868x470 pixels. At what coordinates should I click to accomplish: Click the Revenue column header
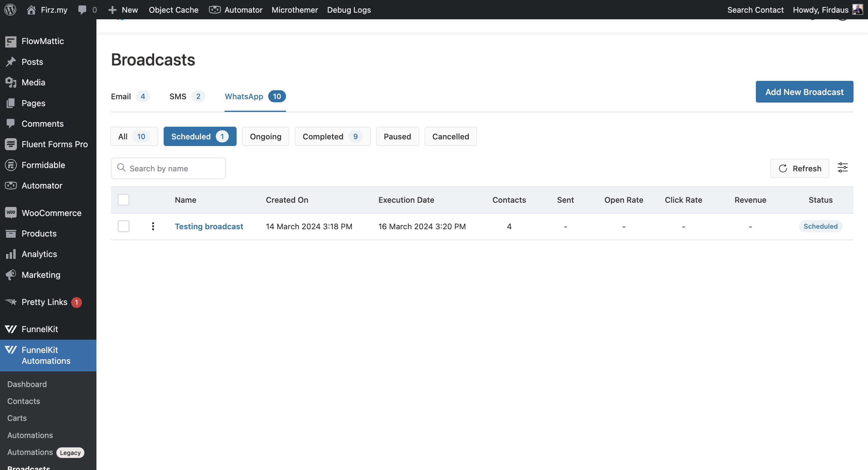[750, 200]
